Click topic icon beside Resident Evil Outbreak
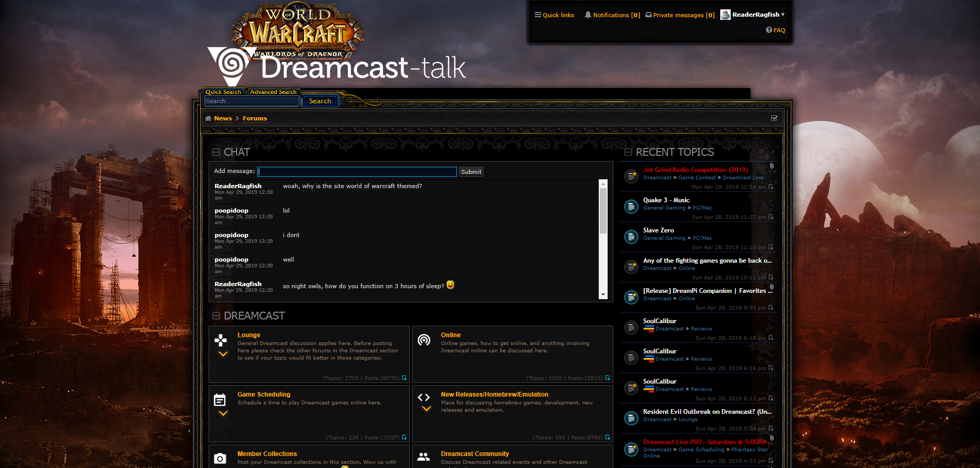Viewport: 980px width, 468px height. click(631, 418)
